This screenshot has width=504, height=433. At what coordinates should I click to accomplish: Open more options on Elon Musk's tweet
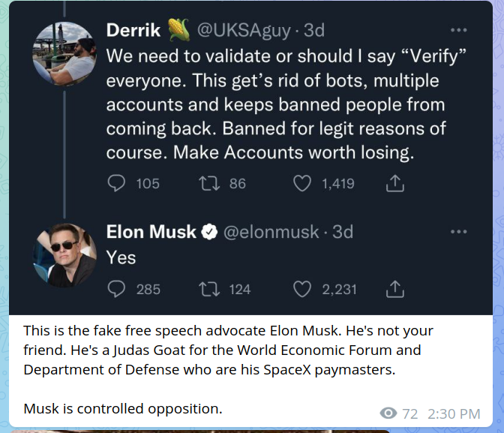pos(458,232)
